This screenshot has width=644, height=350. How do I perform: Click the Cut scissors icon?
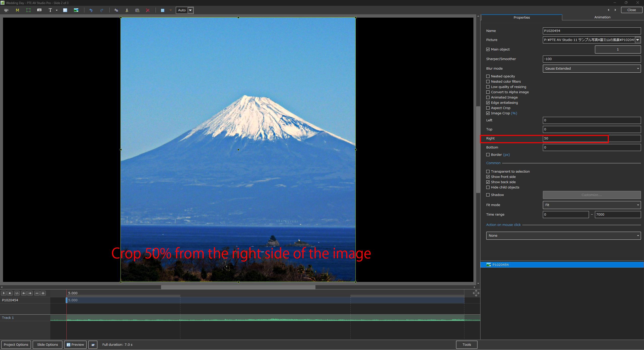pyautogui.click(x=127, y=10)
